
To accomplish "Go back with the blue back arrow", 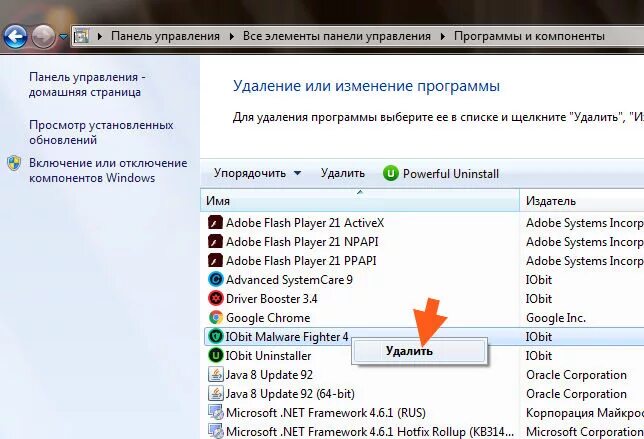I will [x=15, y=37].
